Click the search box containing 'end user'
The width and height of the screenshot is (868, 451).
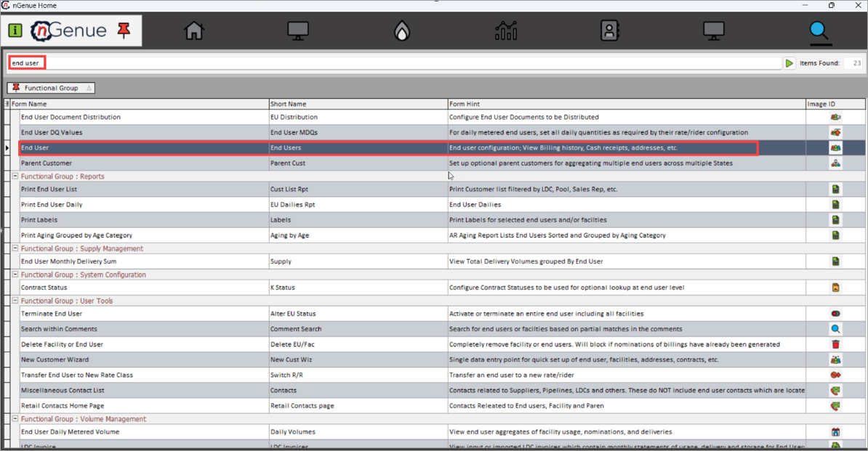(394, 63)
